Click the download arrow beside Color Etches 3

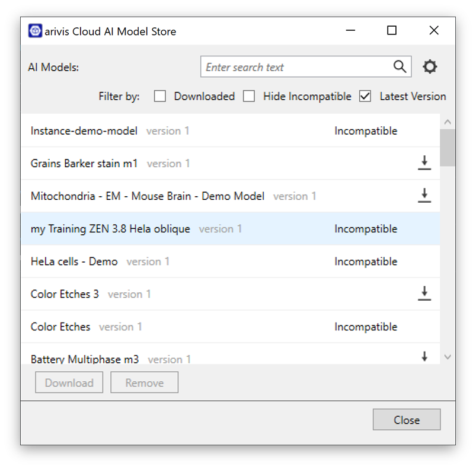tap(424, 293)
